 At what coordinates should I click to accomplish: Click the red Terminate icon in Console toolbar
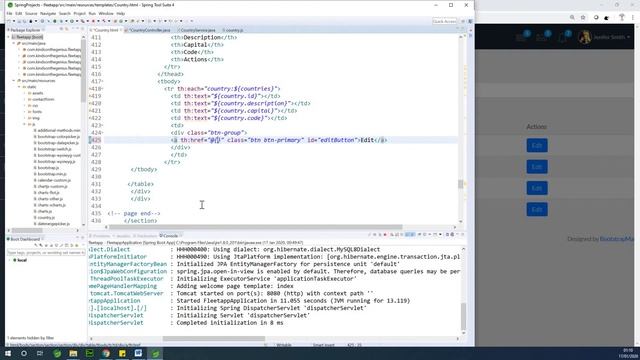click(385, 235)
